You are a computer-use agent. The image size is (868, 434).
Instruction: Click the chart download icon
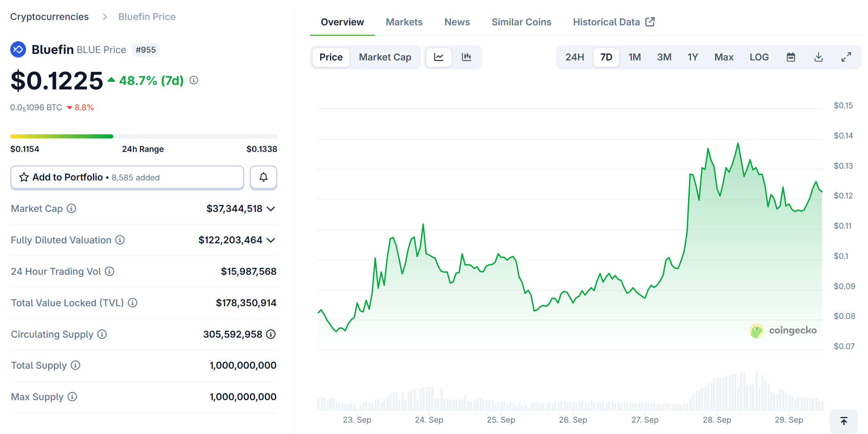[x=818, y=57]
